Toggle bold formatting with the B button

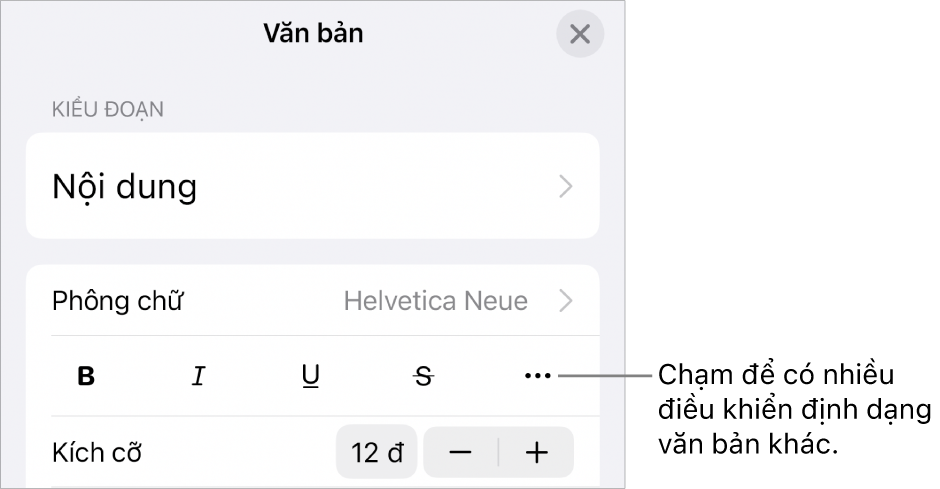click(87, 377)
